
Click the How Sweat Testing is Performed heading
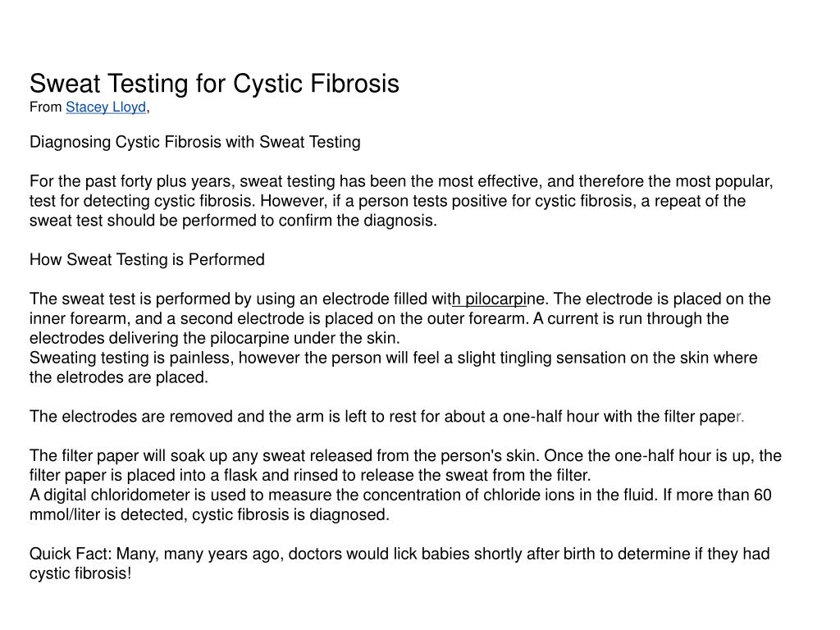pos(147,260)
